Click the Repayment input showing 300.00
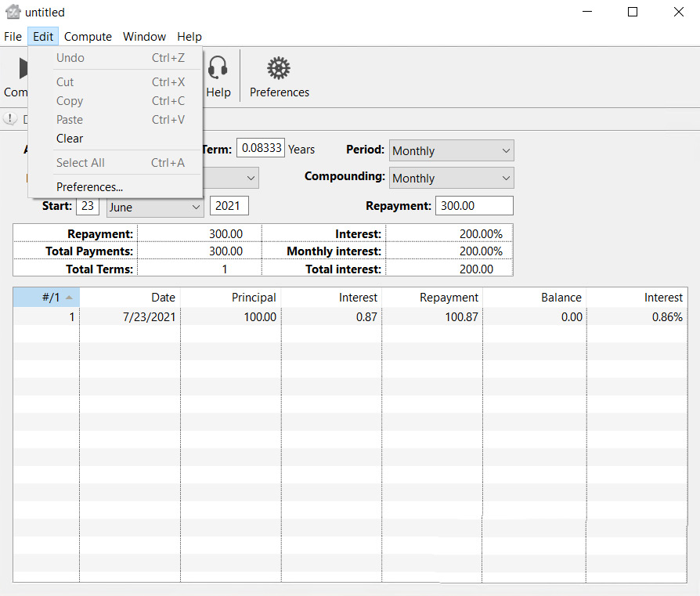Image resolution: width=700 pixels, height=596 pixels. [x=474, y=206]
